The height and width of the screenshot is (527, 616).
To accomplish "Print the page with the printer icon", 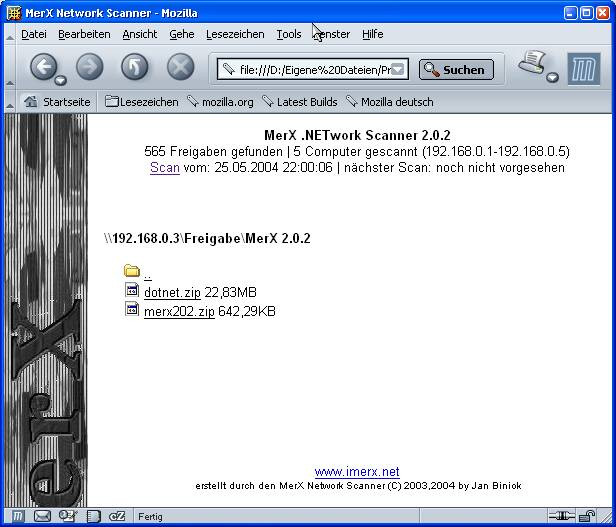I will [x=532, y=62].
